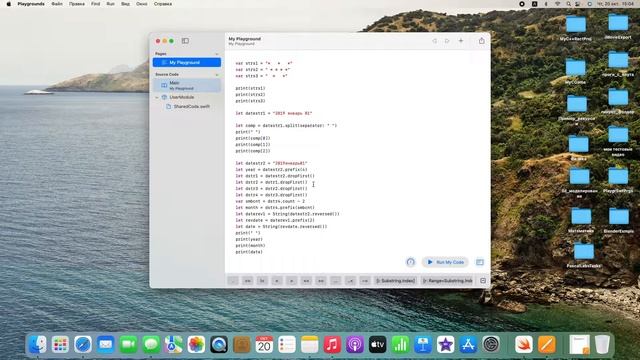Open the Правка menu
This screenshot has width=640, height=360.
click(77, 4)
